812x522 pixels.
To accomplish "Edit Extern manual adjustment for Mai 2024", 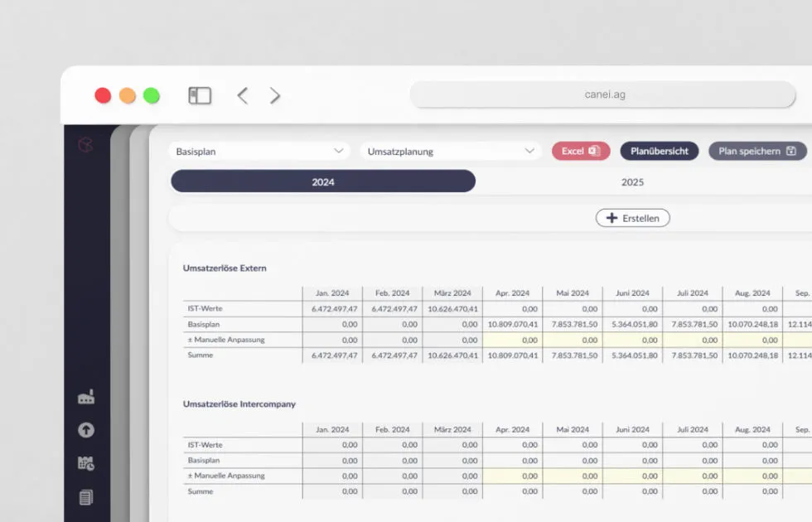I will coord(573,340).
